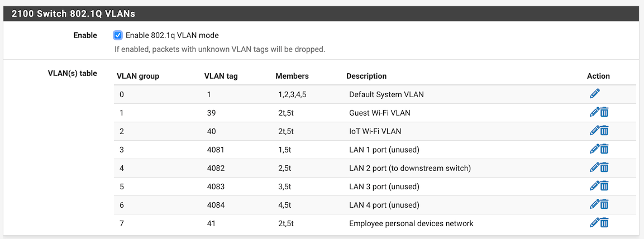This screenshot has width=644, height=239.
Task: Edit VLAN 4081 LAN 1 port entry
Action: tap(594, 149)
